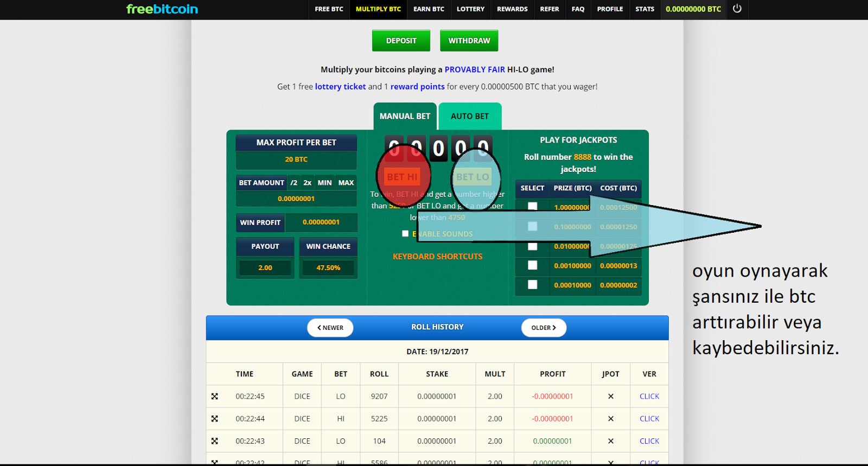Viewport: 868px width, 466px height.
Task: Enable sounds checkbox
Action: [405, 234]
